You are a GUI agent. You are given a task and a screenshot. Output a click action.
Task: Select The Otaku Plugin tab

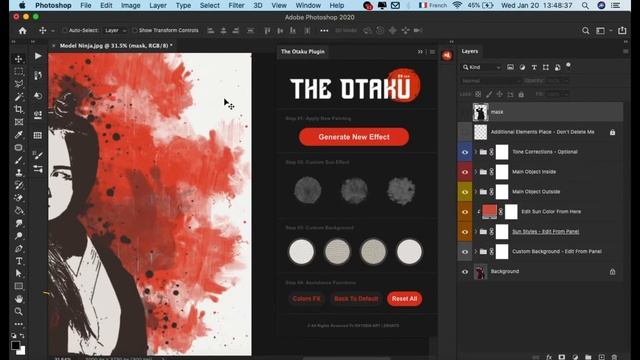(303, 52)
